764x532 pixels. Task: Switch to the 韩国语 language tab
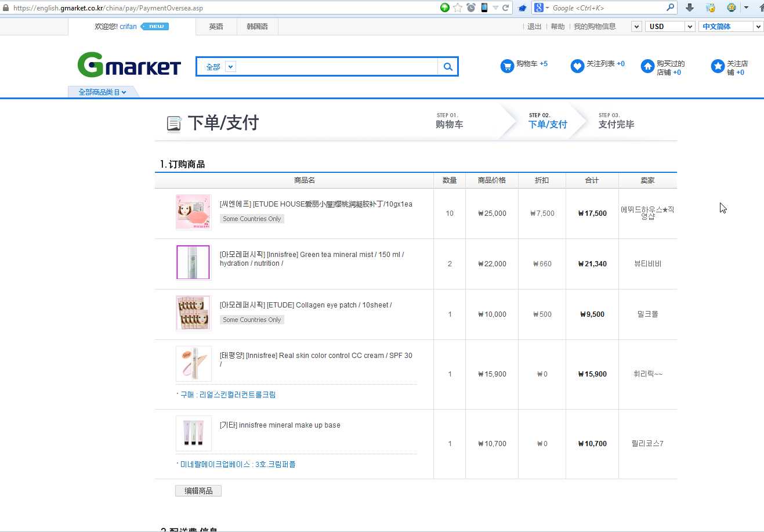tap(257, 27)
